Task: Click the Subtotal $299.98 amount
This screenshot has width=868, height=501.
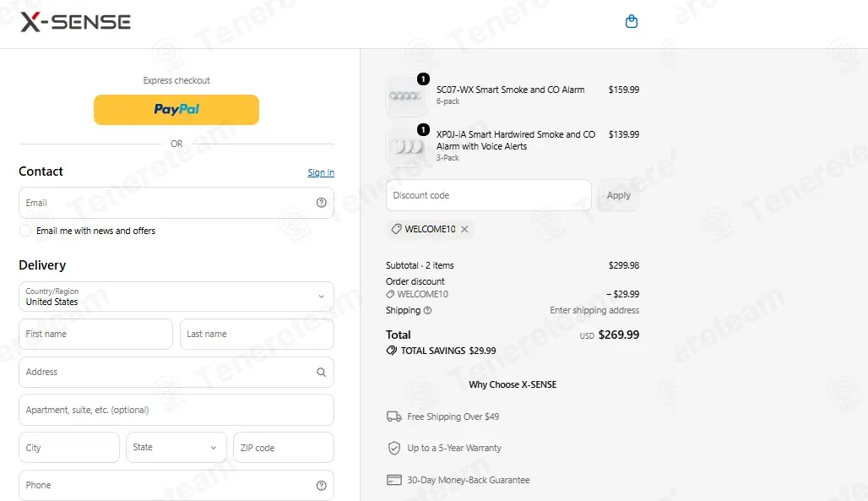Action: (624, 265)
